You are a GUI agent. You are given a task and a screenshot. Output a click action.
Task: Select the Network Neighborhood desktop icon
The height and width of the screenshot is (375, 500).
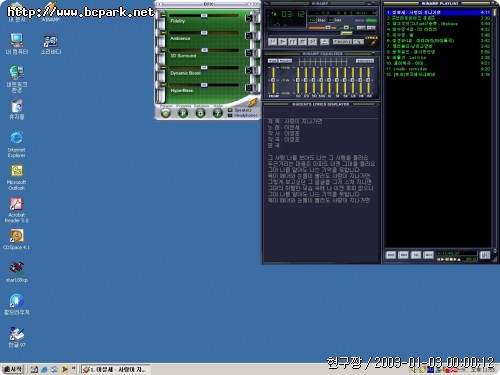click(17, 79)
